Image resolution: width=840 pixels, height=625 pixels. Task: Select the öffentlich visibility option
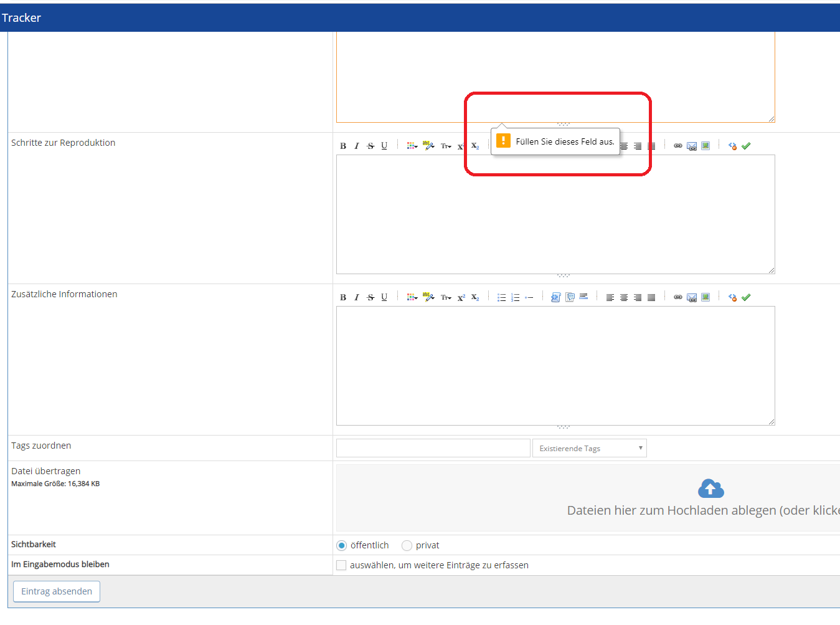(342, 546)
